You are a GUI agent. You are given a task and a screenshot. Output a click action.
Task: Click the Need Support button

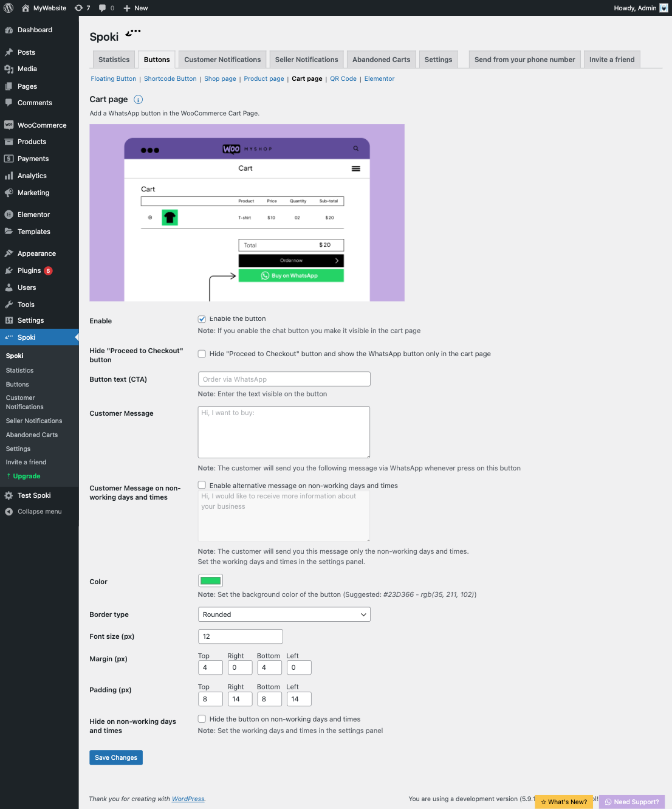pyautogui.click(x=632, y=802)
